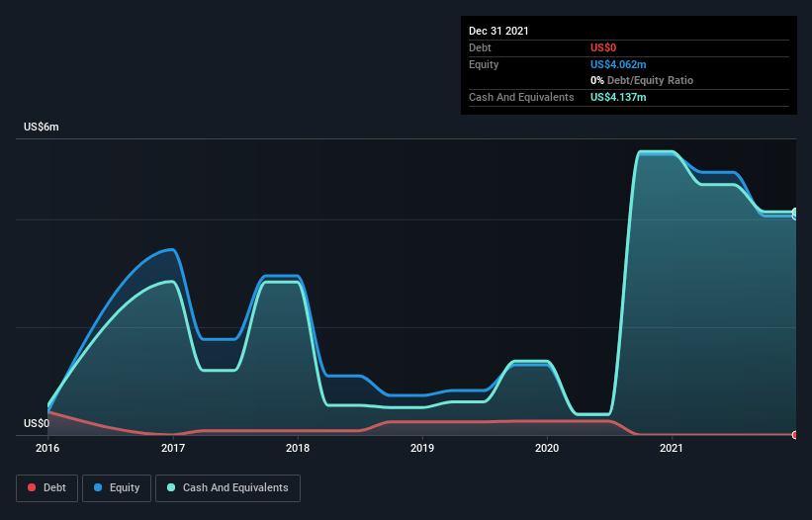The width and height of the screenshot is (812, 520).
Task: Click the US$0 y-axis label
Action: pyautogui.click(x=37, y=423)
